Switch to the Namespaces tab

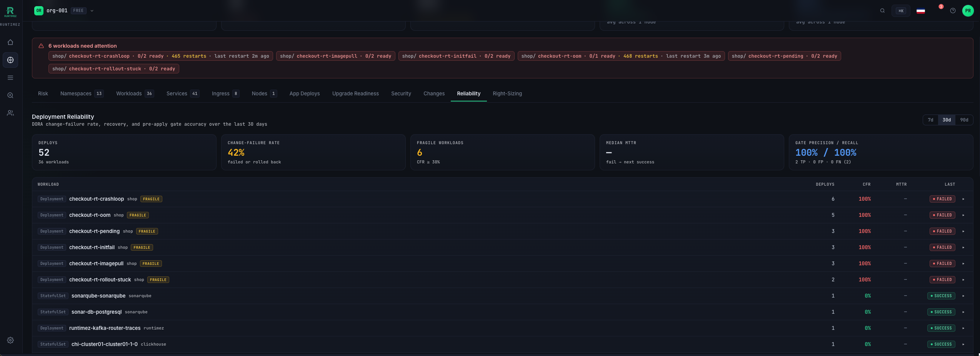coord(82,94)
